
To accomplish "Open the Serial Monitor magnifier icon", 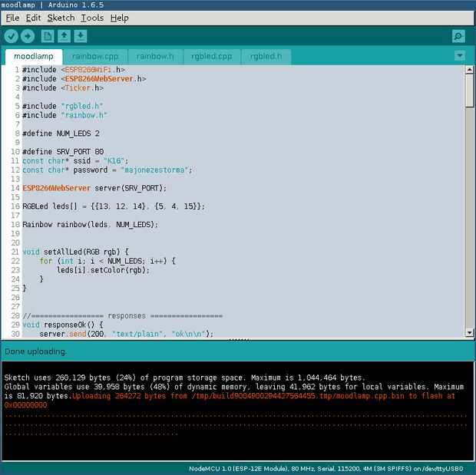I will click(458, 36).
